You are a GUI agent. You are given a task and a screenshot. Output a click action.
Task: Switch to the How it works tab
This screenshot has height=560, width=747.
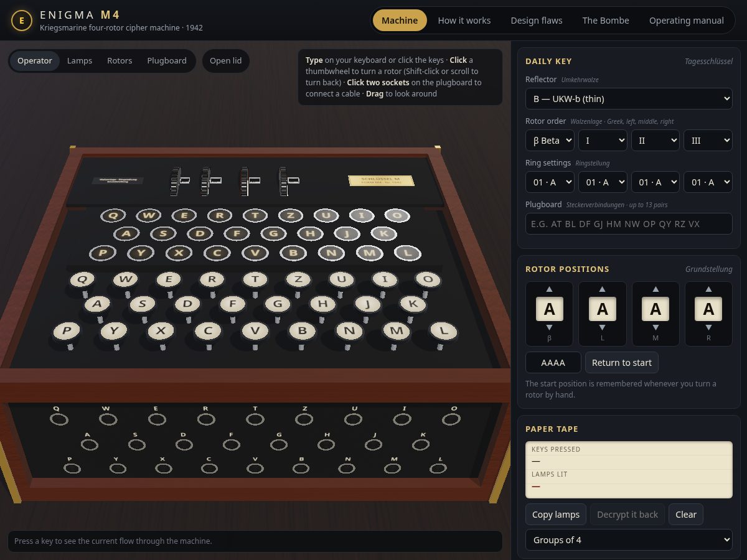pyautogui.click(x=464, y=21)
